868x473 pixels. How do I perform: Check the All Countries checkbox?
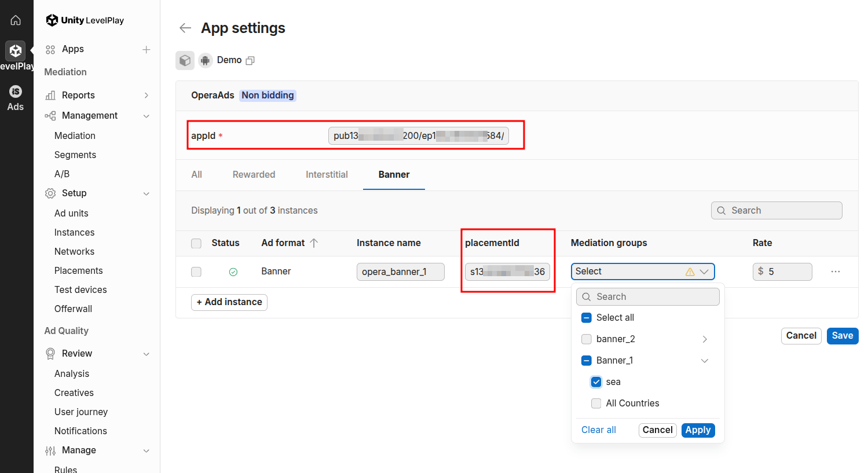pos(596,404)
